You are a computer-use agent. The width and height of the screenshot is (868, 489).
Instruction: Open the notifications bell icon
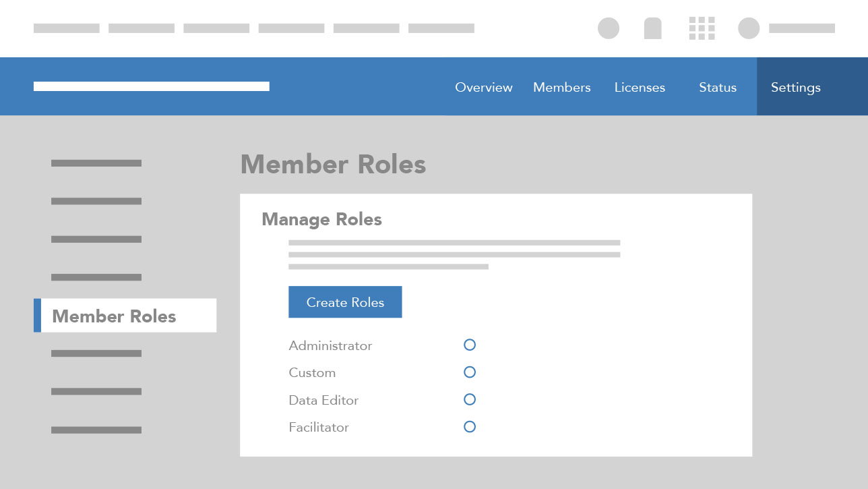[x=652, y=28]
